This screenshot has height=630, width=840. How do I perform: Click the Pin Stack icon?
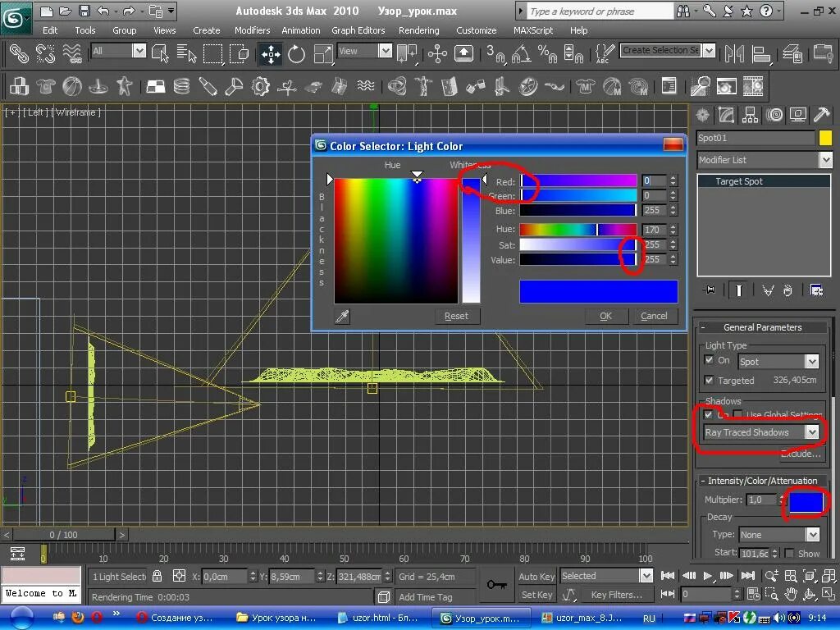[710, 290]
